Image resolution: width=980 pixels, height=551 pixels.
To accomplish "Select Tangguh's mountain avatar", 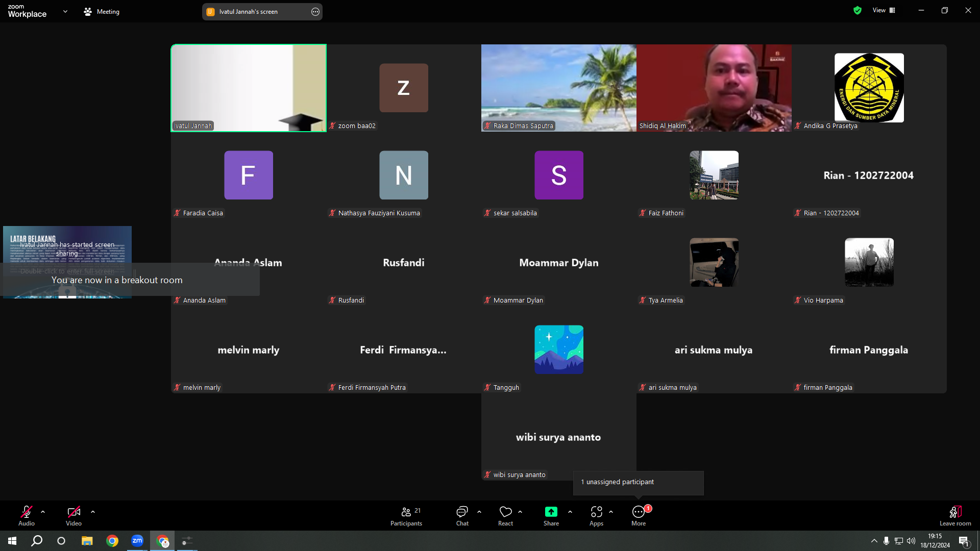I will tap(559, 349).
